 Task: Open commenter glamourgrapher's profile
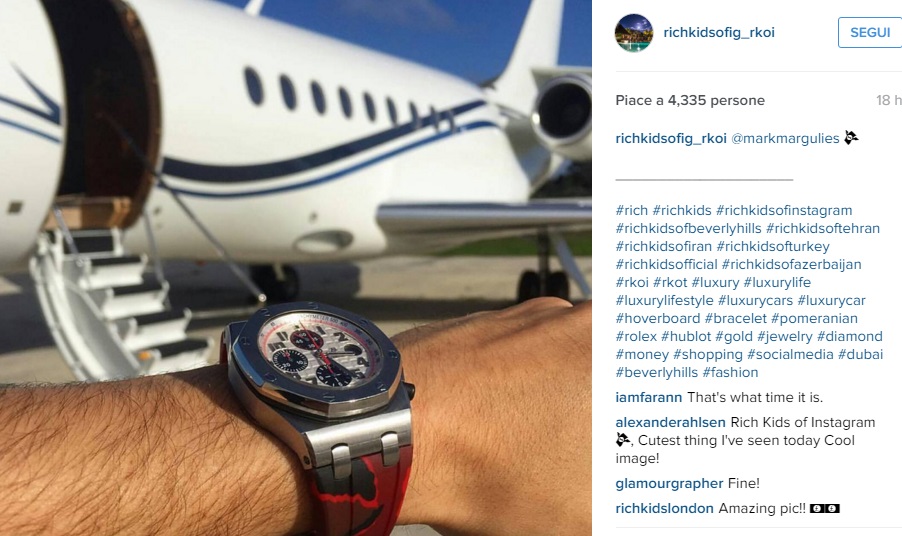(669, 483)
